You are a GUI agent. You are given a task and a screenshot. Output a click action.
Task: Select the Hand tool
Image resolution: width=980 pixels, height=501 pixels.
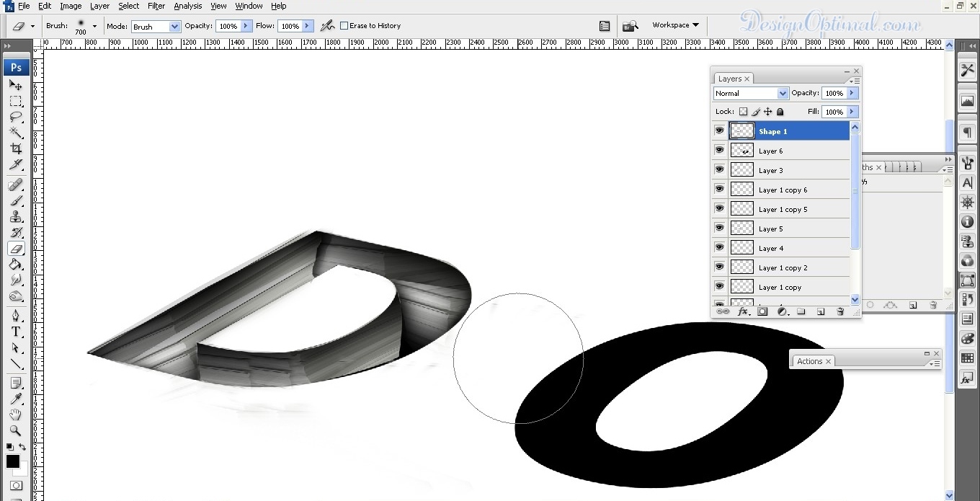click(16, 414)
